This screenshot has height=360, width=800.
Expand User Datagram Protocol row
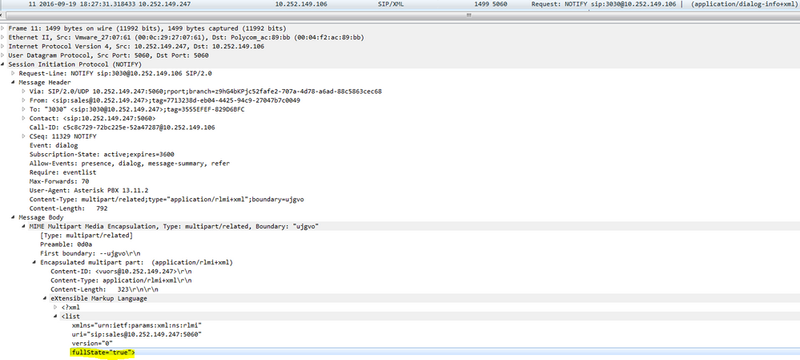[3, 55]
